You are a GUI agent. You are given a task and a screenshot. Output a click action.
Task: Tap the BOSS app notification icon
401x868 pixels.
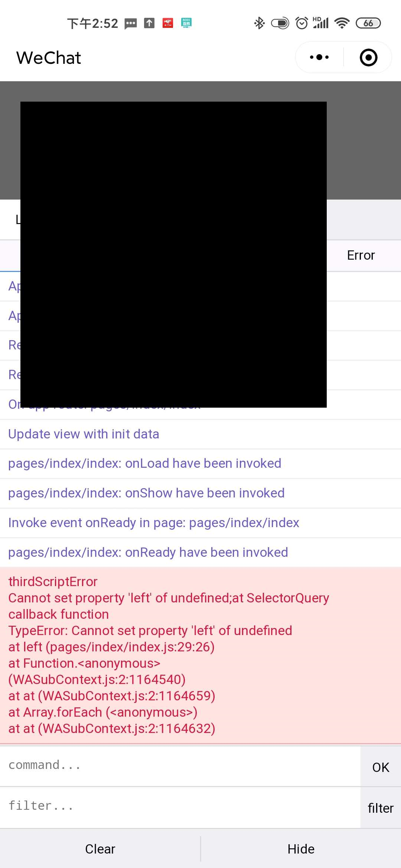click(x=186, y=23)
